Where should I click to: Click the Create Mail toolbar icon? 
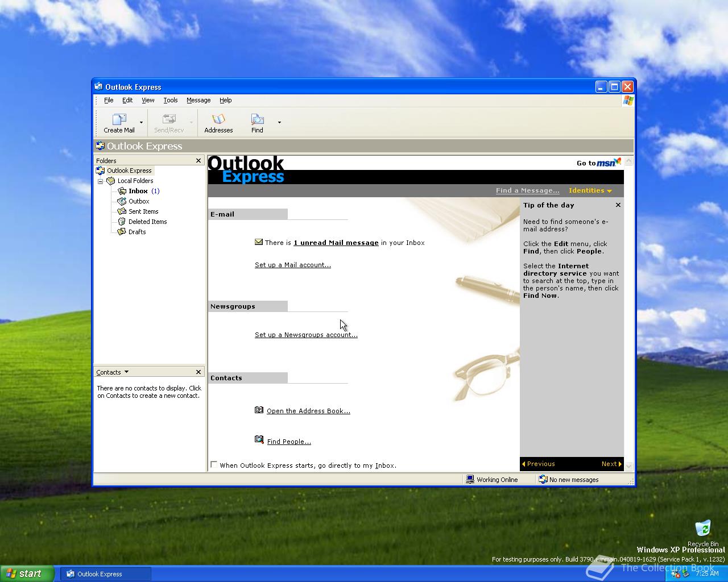[119, 119]
